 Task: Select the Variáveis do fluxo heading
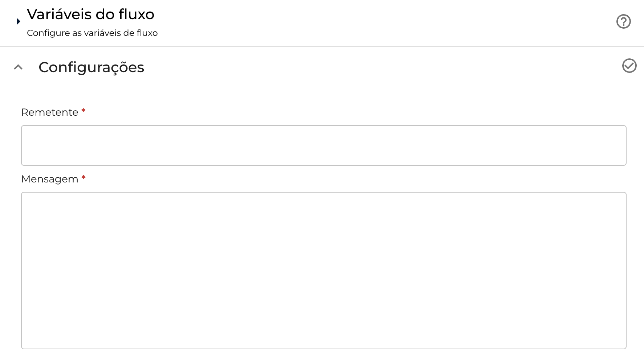90,15
